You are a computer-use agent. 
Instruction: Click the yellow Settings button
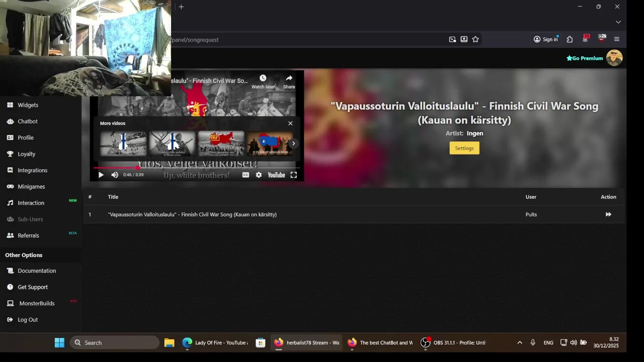[x=464, y=148]
